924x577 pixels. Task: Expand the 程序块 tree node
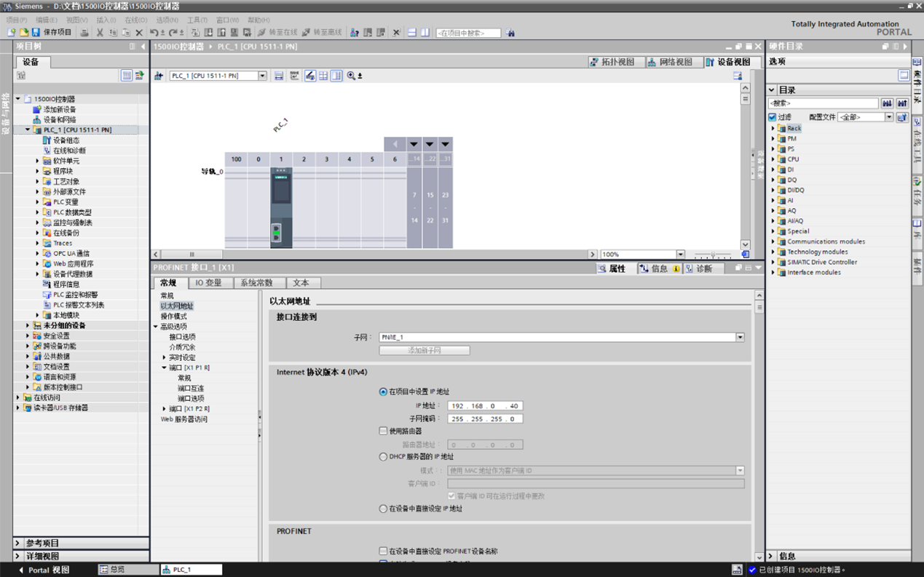38,172
